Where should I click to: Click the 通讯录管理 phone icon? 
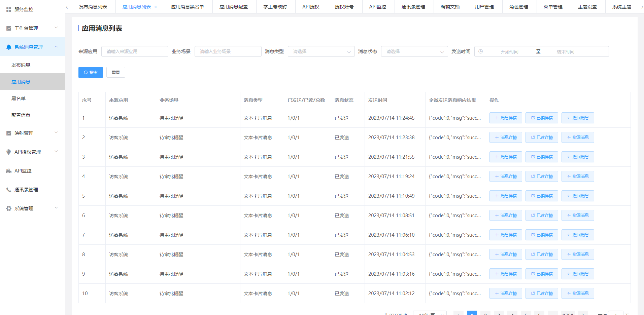click(9, 190)
